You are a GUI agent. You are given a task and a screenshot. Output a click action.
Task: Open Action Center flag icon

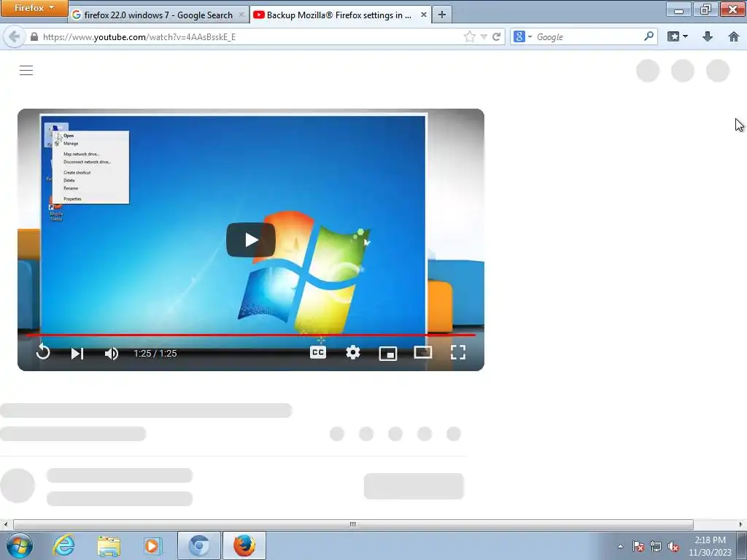click(x=638, y=546)
